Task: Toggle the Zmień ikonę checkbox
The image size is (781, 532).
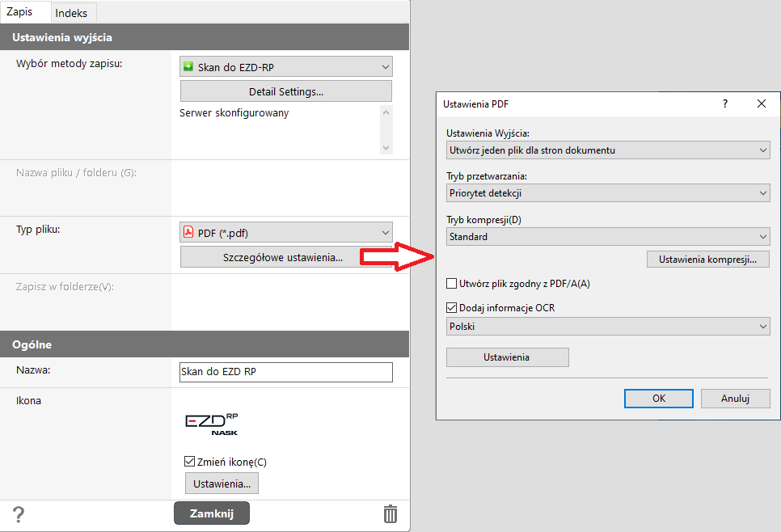Action: pyautogui.click(x=190, y=462)
